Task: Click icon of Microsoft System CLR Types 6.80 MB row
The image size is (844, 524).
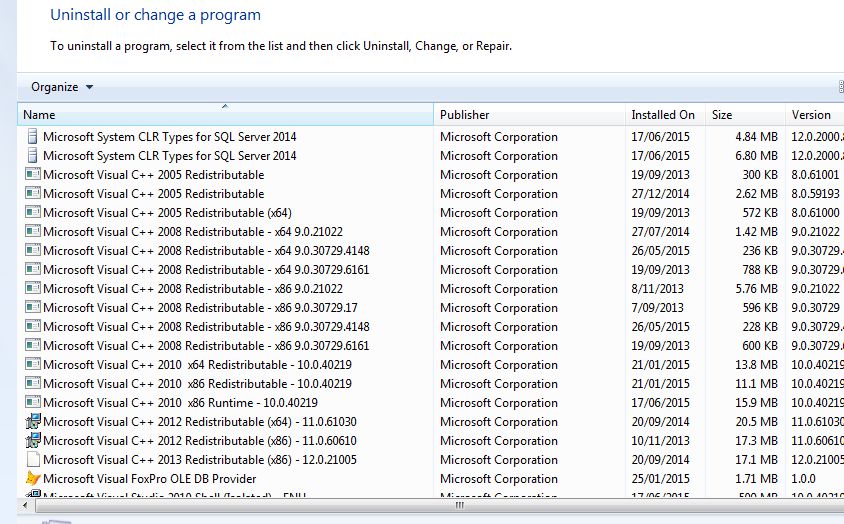Action: pos(32,156)
